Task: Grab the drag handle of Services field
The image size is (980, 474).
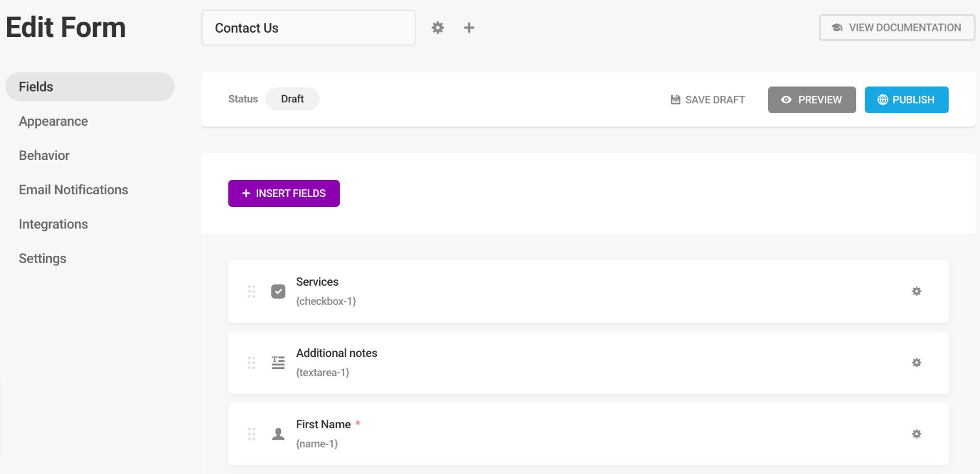Action: click(x=252, y=291)
